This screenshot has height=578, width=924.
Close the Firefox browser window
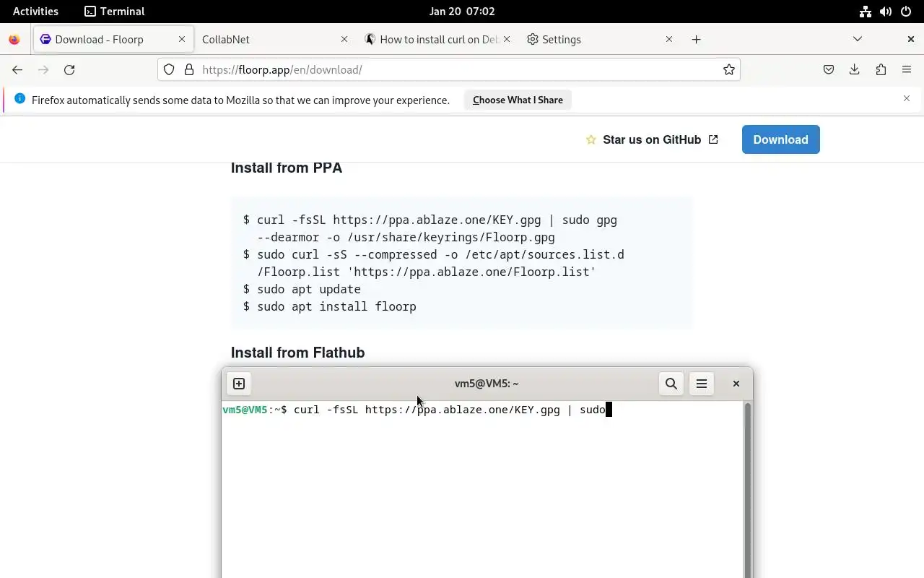(910, 39)
